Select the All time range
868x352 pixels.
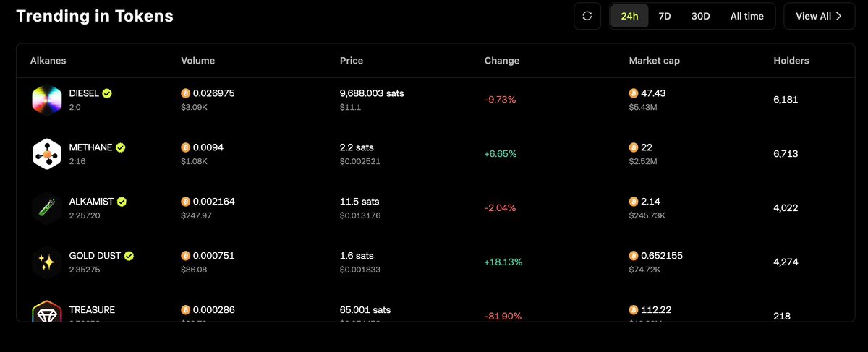746,16
